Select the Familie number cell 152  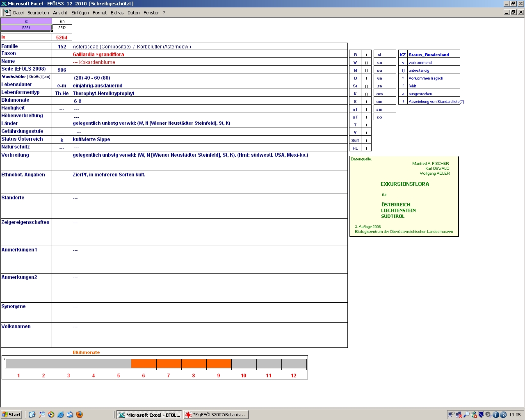click(62, 47)
